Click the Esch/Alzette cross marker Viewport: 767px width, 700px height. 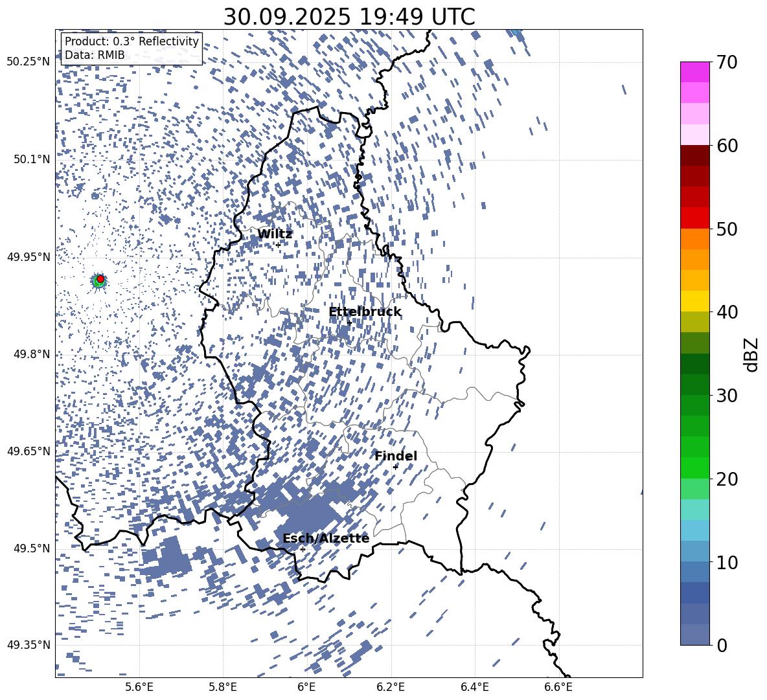pos(303,549)
